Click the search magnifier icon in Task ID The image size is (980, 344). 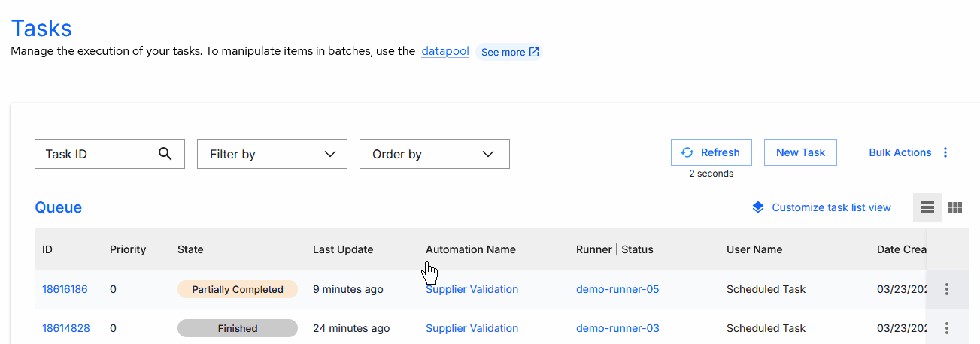[x=165, y=154]
